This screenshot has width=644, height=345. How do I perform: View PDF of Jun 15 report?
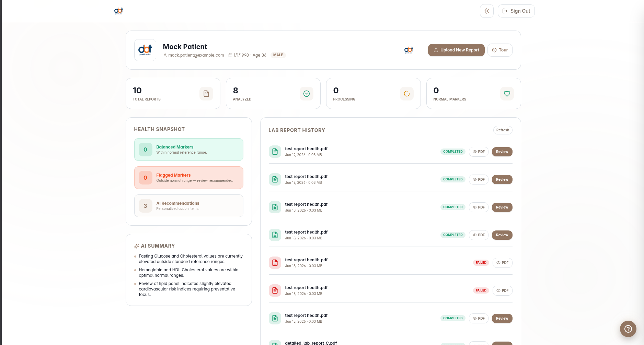pyautogui.click(x=479, y=318)
